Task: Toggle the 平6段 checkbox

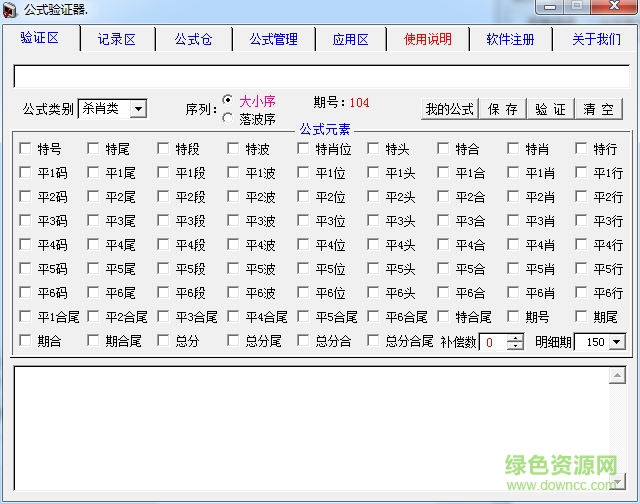Action: pyautogui.click(x=163, y=293)
